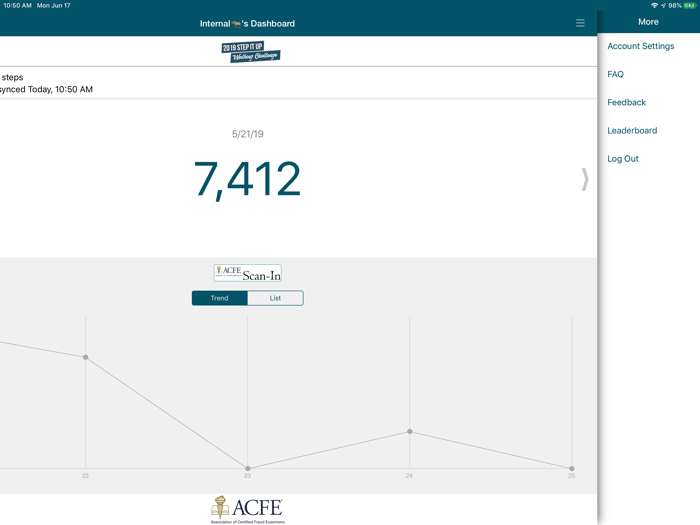
Task: Tap the 10:50 AM clock in status bar
Action: (x=17, y=5)
